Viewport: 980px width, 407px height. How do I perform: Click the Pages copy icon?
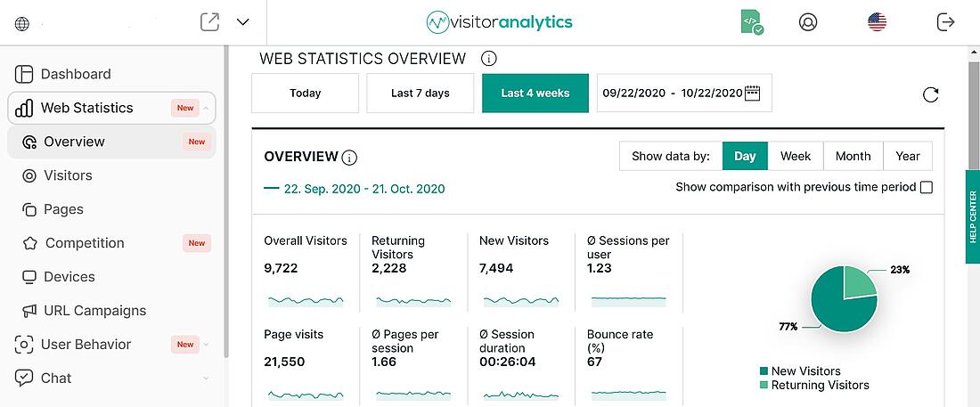[x=29, y=209]
